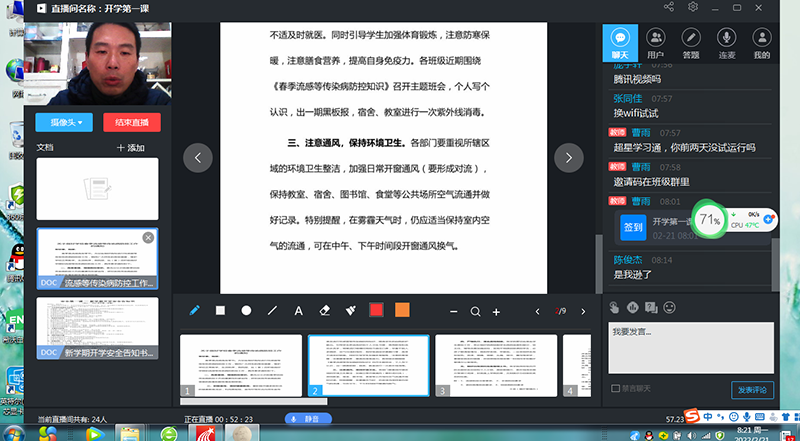
Task: Click the 结束直播 end broadcast button
Action: (132, 122)
